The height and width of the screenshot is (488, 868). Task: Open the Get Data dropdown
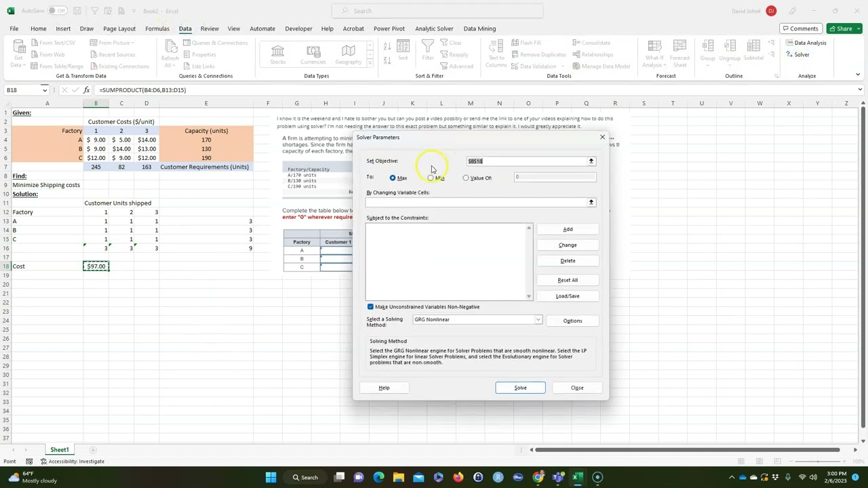coord(18,54)
